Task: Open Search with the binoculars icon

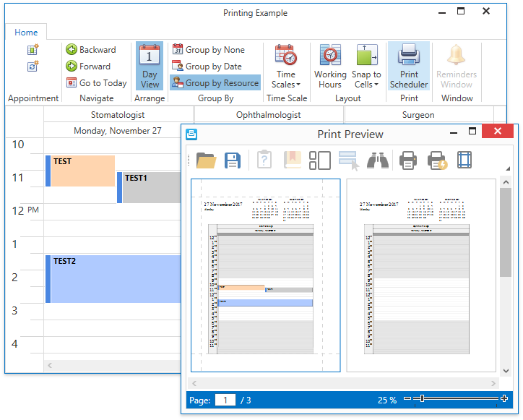Action: pyautogui.click(x=378, y=160)
